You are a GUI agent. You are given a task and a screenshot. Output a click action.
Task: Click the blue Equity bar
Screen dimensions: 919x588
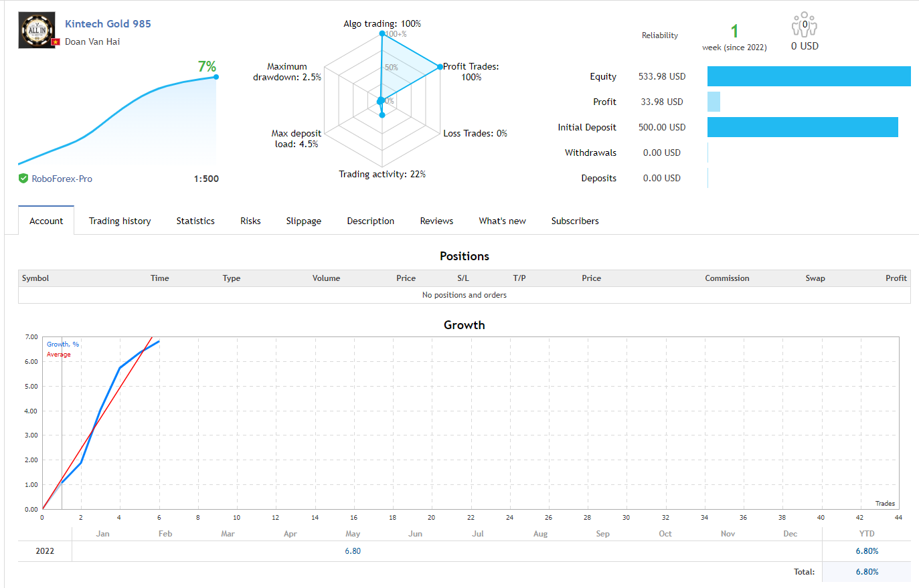(x=809, y=76)
